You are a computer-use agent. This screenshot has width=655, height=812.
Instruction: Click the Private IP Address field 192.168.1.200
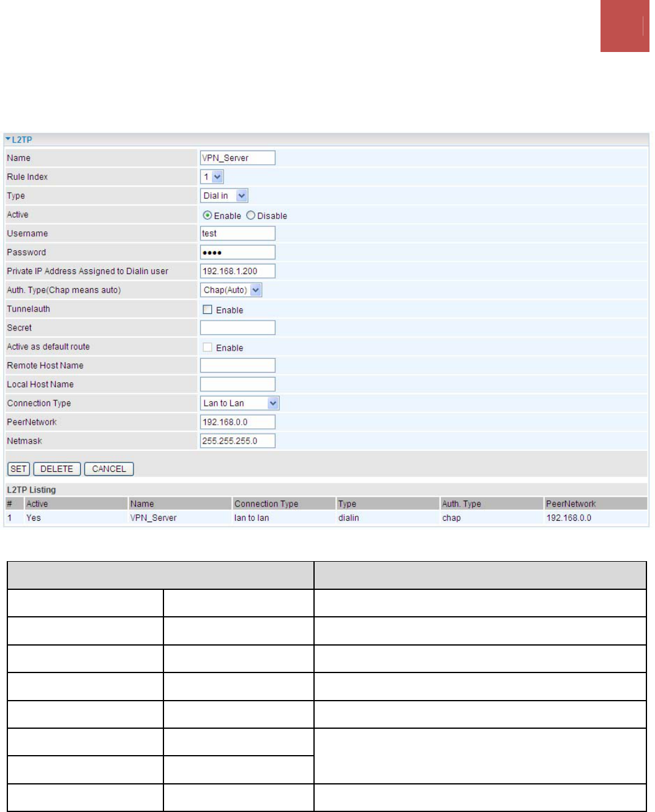[x=238, y=271]
